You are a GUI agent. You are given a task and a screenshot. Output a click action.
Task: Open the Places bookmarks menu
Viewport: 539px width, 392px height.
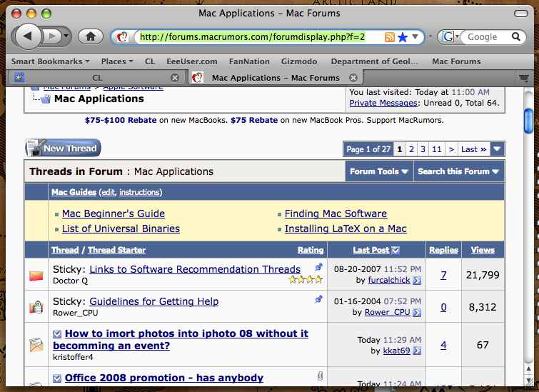(117, 61)
